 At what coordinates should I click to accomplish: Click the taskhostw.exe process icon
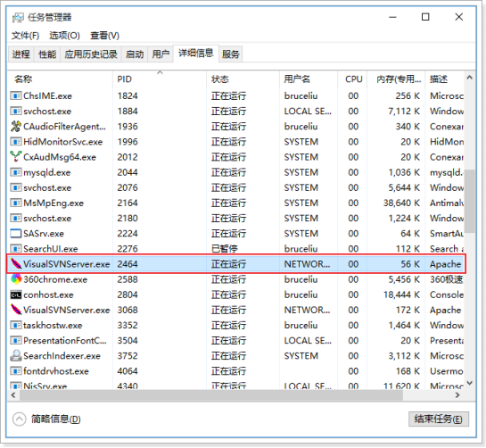pyautogui.click(x=16, y=325)
